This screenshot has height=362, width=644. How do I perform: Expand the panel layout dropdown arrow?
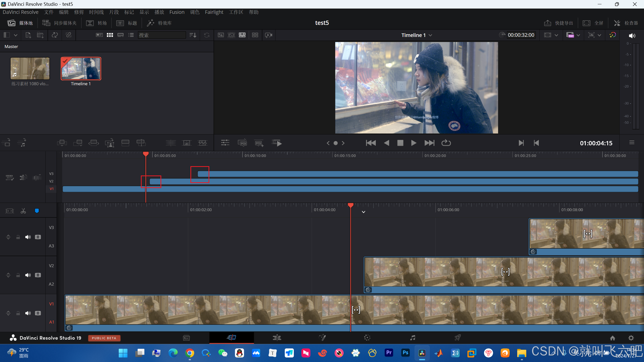coord(16,35)
